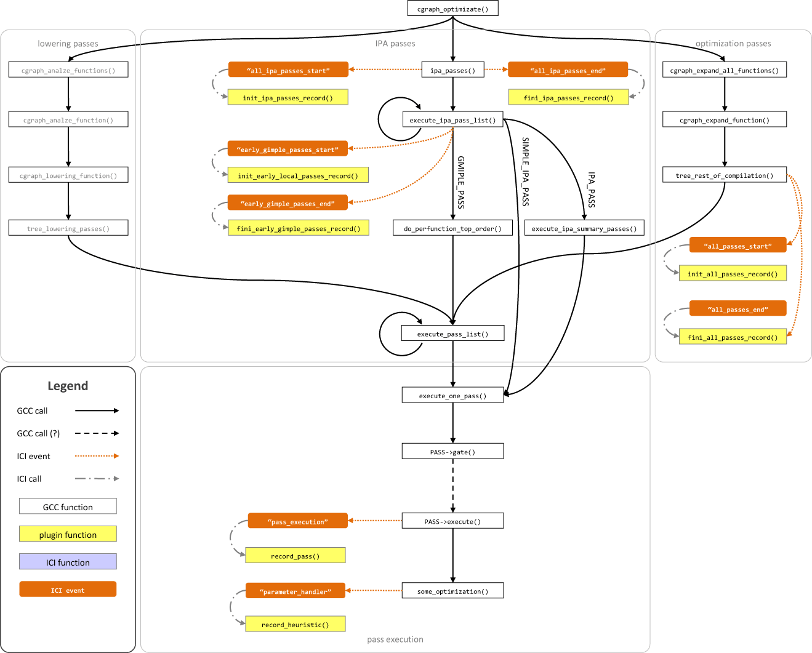Click the GCC function legend box
The height and width of the screenshot is (653, 812).
pyautogui.click(x=68, y=507)
